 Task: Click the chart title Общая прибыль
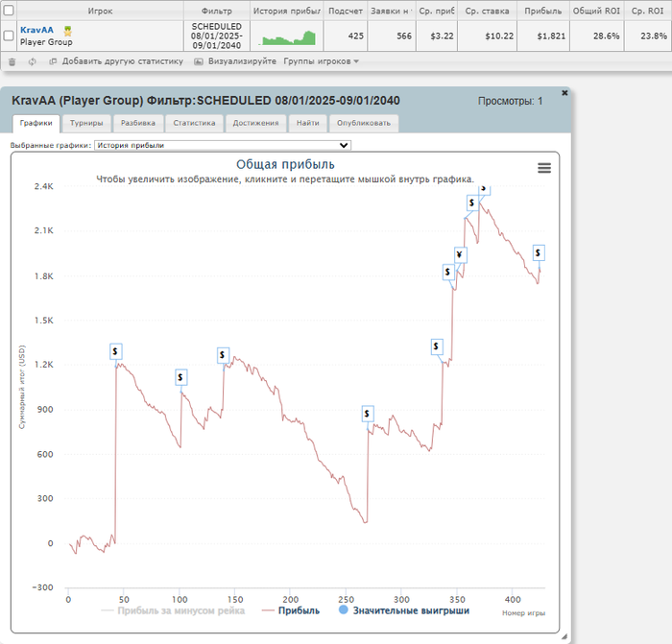coord(285,164)
